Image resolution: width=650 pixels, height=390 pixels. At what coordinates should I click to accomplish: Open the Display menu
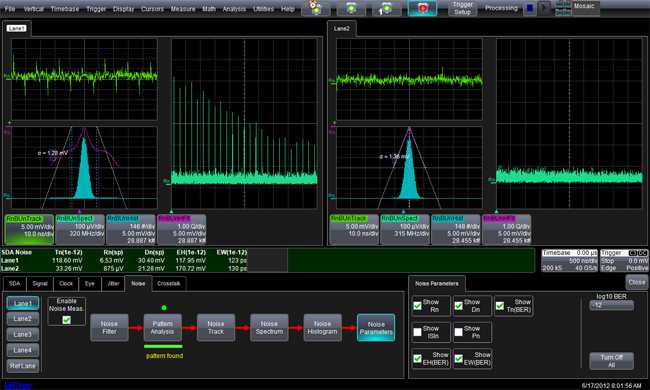pos(124,9)
